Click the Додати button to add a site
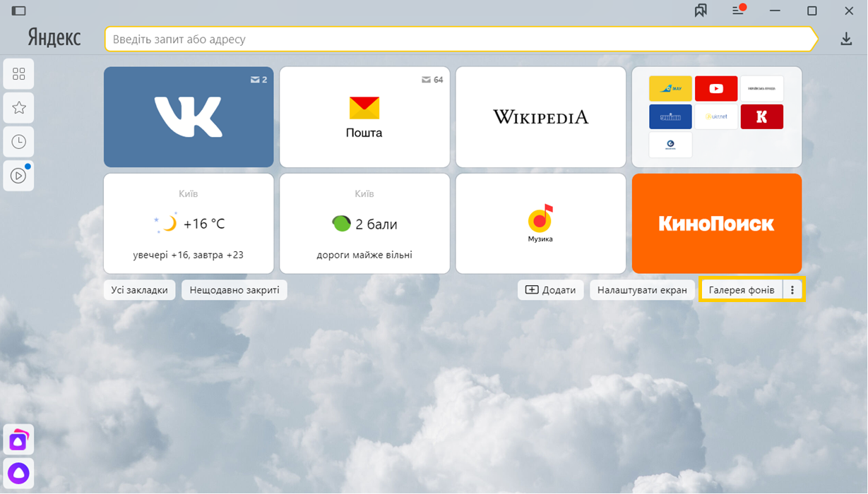The width and height of the screenshot is (868, 494). point(551,290)
